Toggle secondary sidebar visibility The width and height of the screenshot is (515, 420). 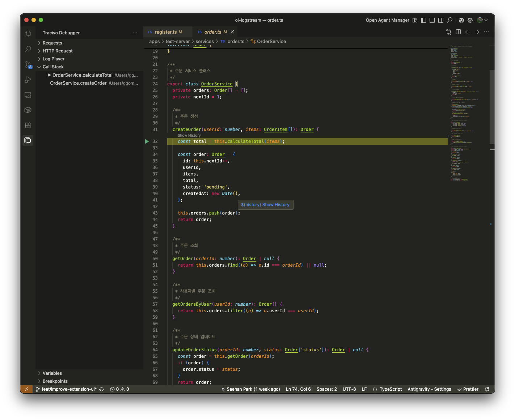441,20
